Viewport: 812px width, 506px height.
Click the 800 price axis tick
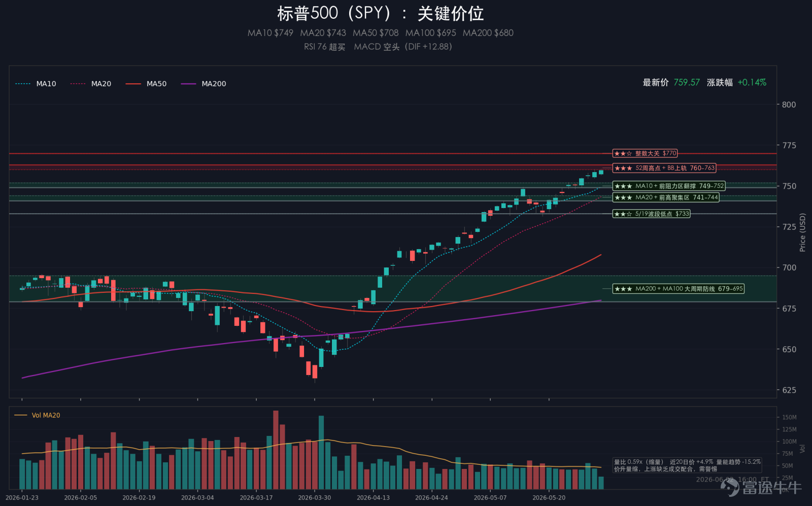tap(789, 105)
